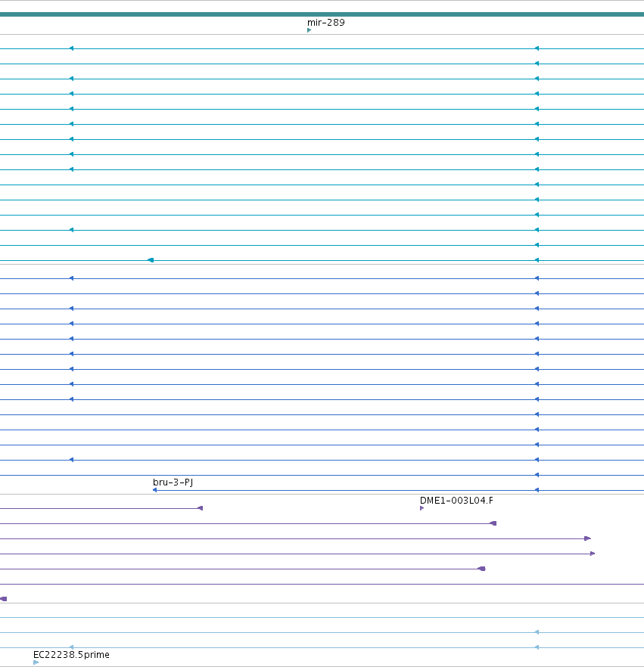The width and height of the screenshot is (644, 667).
Task: Click the teal chromosome bar at the top
Action: pos(322,14)
